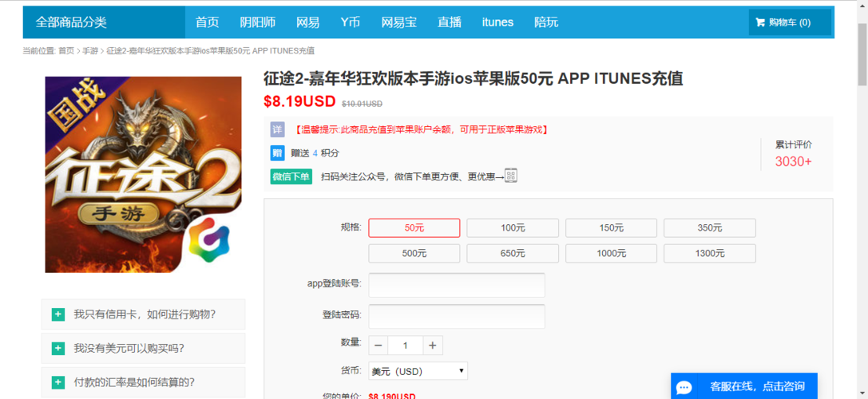Focus the 登陆密码 input field
The image size is (868, 399).
pos(457,316)
